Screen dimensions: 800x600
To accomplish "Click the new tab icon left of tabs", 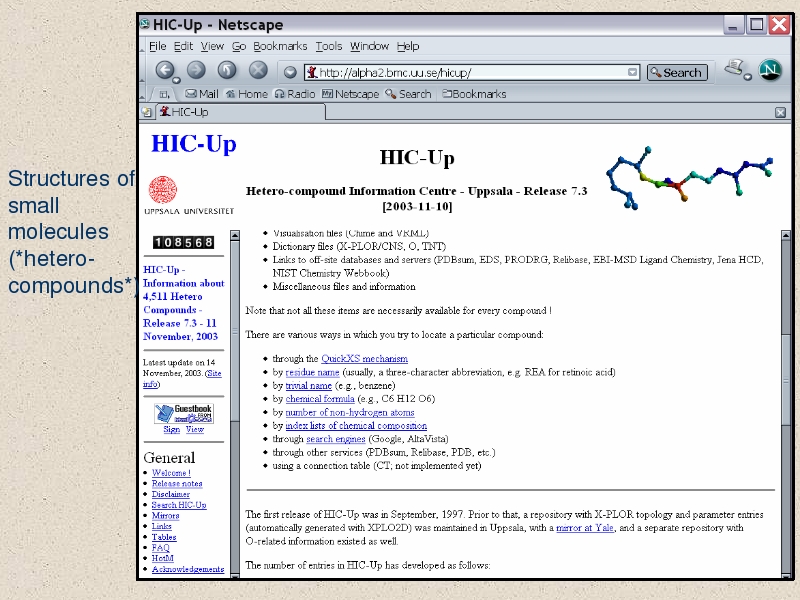I will click(147, 112).
